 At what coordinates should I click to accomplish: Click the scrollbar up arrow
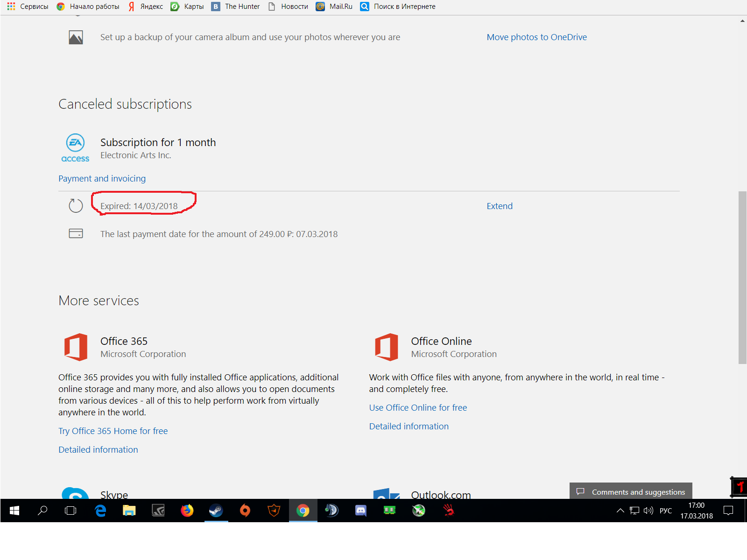click(x=742, y=21)
